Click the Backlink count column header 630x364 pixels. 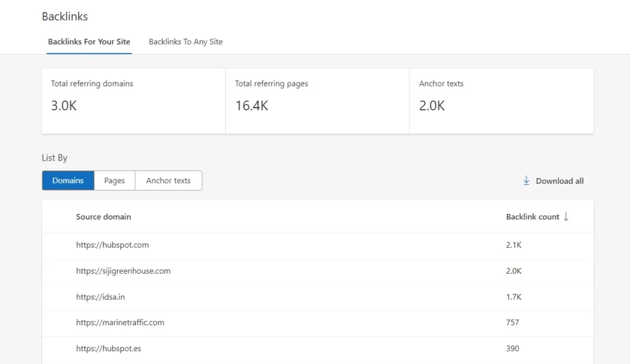pos(532,216)
